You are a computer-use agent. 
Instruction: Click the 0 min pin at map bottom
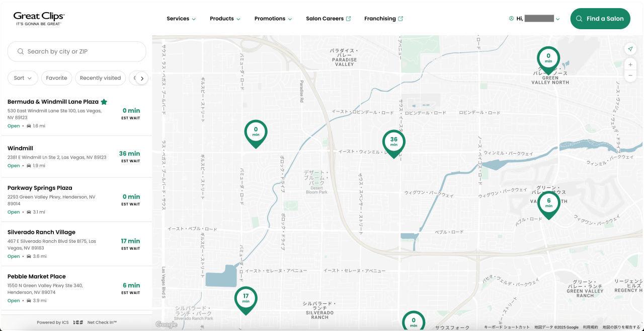(x=414, y=321)
